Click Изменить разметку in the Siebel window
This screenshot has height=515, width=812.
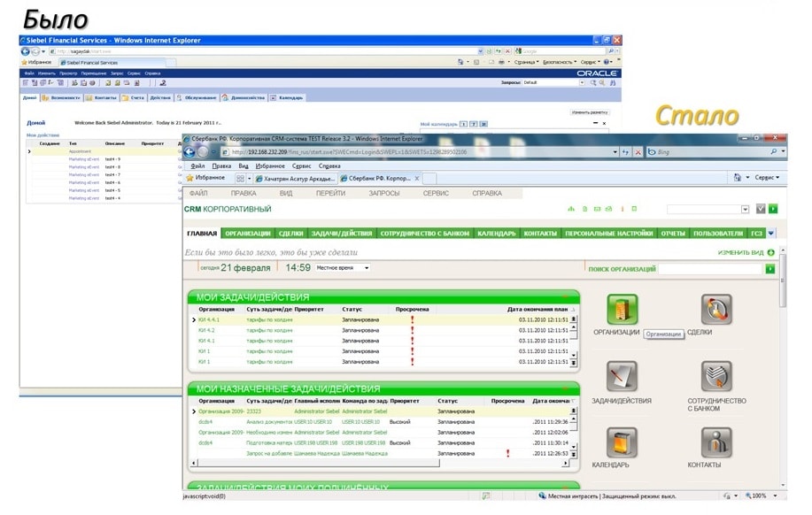click(590, 112)
